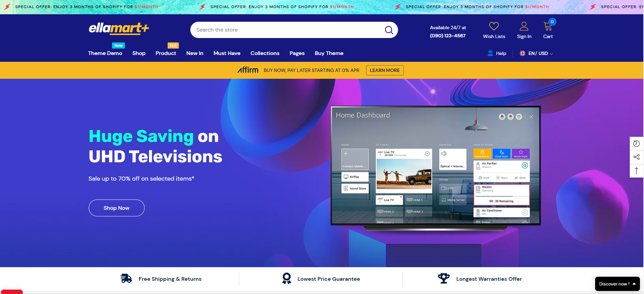The width and height of the screenshot is (644, 294).
Task: Open the Shop menu
Action: (x=139, y=53)
